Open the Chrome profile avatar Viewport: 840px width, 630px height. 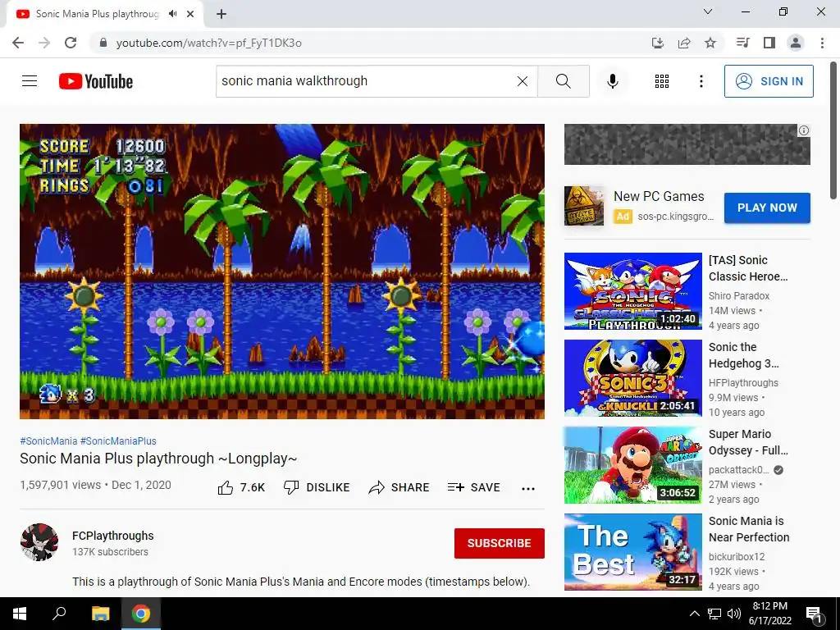click(x=796, y=43)
